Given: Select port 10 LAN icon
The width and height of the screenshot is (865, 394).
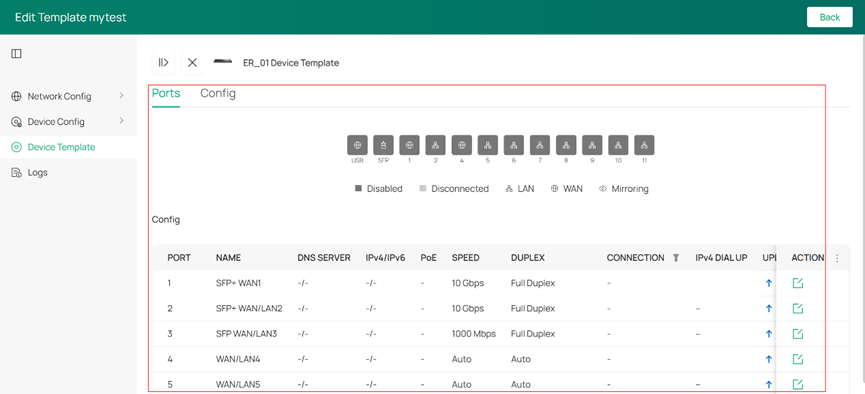Looking at the screenshot, I should click(x=618, y=145).
